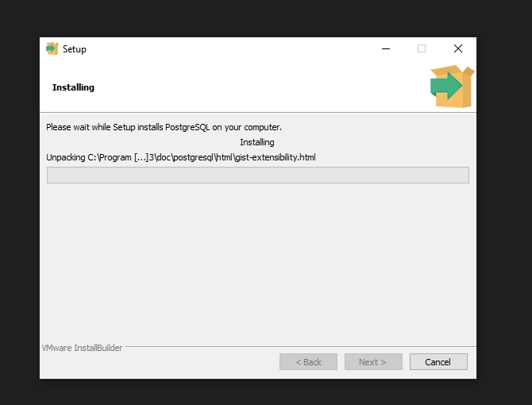This screenshot has height=405, width=532.
Task: Click the disabled maximize button
Action: click(x=422, y=48)
